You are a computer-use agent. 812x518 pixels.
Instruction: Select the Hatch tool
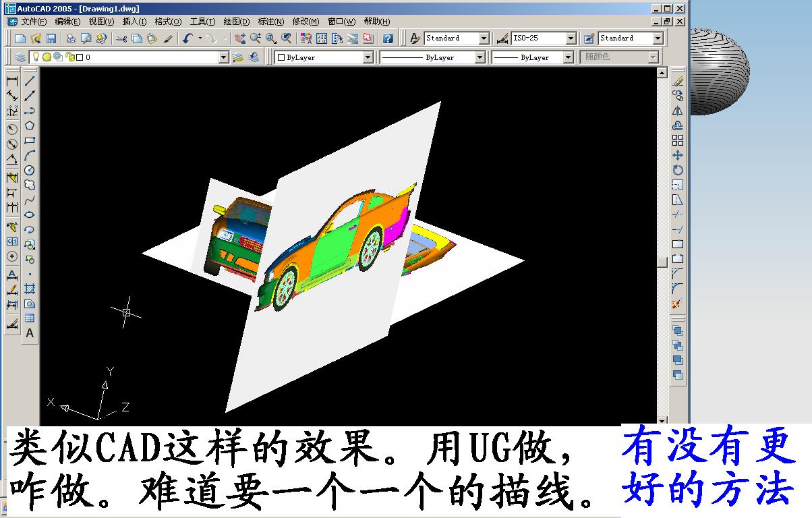[30, 289]
